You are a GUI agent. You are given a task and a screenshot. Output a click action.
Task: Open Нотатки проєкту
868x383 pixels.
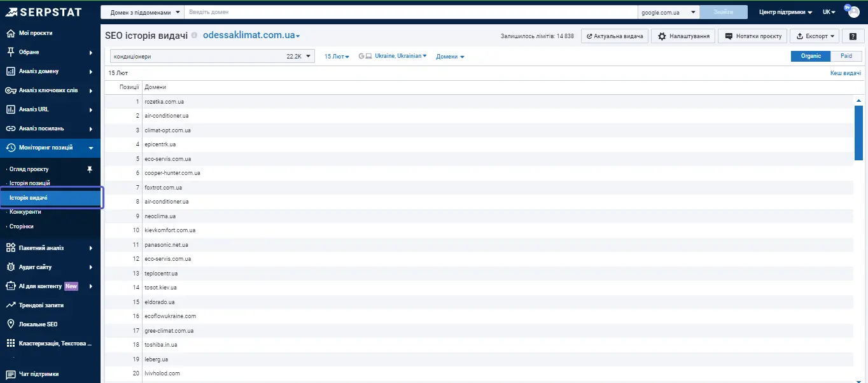(x=753, y=36)
